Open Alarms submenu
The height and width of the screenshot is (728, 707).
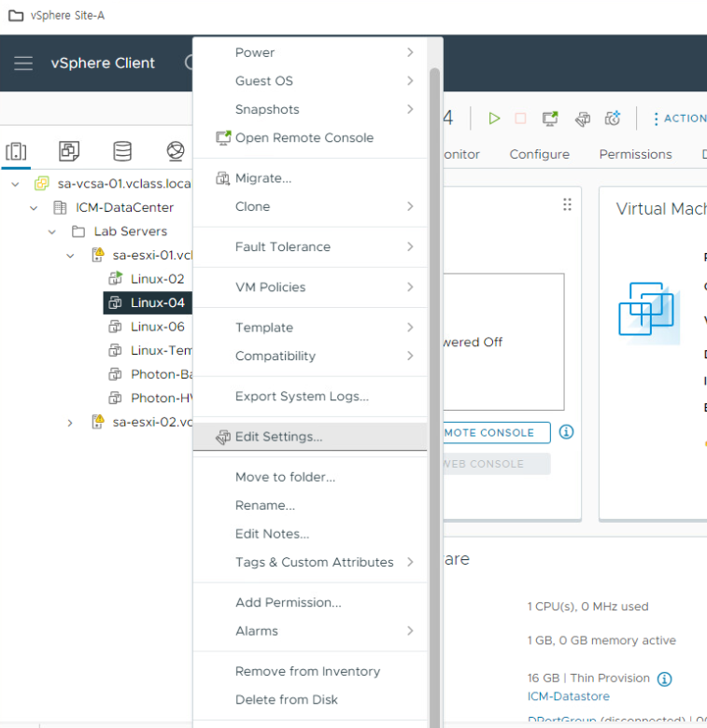click(x=310, y=631)
